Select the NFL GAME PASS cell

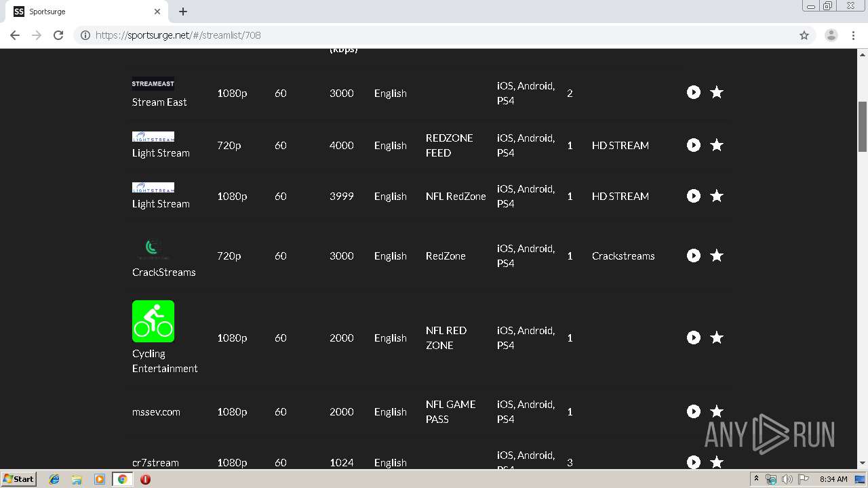coord(451,412)
